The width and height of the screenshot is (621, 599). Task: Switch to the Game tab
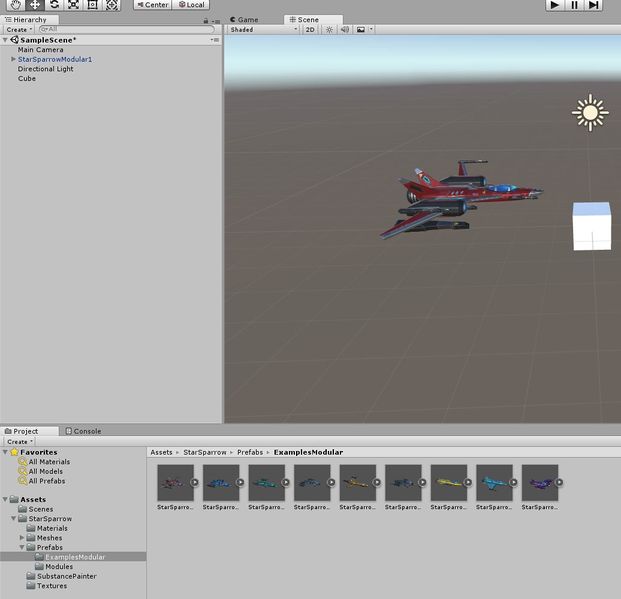click(244, 19)
